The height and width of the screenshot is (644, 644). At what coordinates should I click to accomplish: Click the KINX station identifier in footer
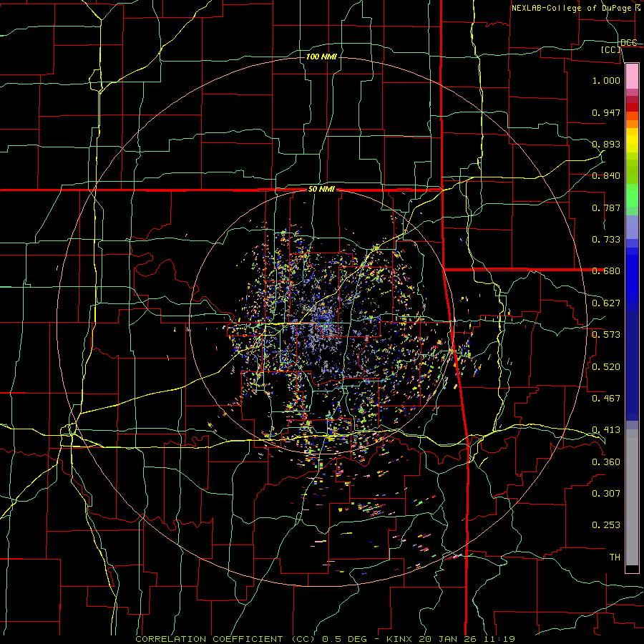tap(400, 639)
